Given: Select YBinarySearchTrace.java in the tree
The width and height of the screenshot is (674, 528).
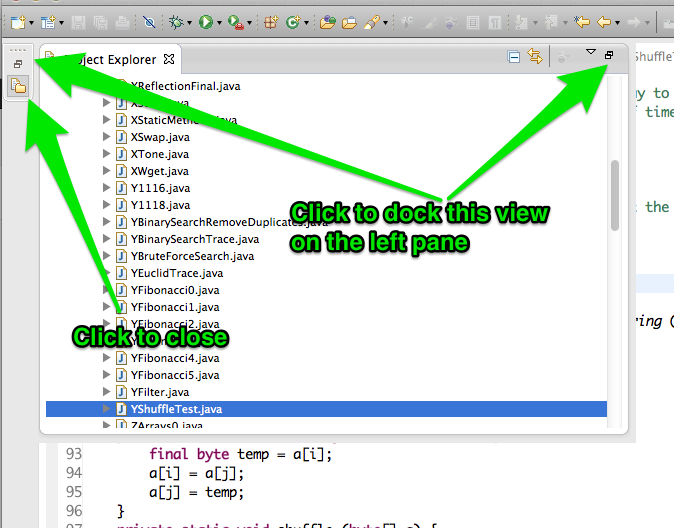Looking at the screenshot, I should click(x=194, y=239).
